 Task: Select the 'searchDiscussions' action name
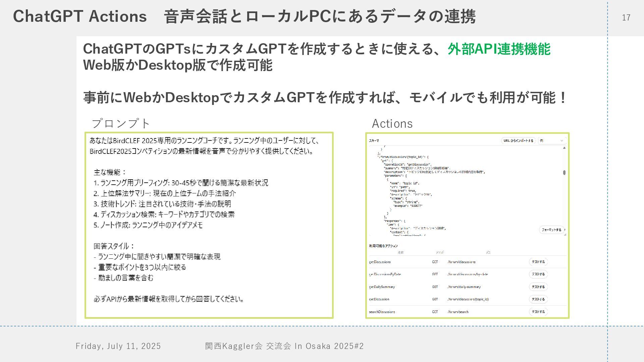(382, 312)
